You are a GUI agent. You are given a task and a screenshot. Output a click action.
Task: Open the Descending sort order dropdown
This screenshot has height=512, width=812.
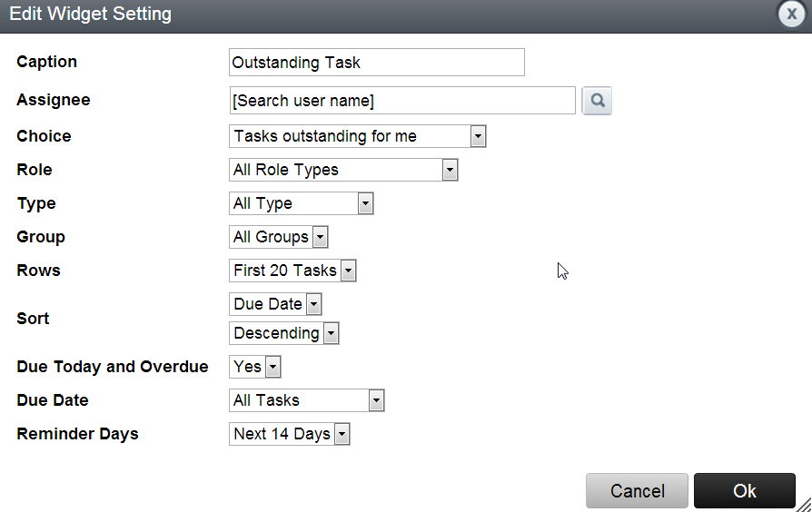point(284,333)
